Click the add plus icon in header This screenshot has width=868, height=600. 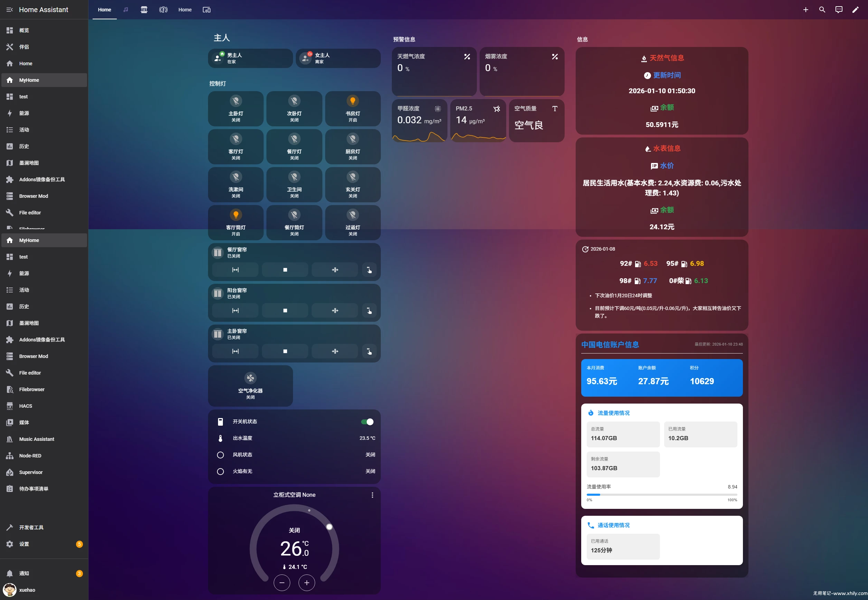(805, 10)
